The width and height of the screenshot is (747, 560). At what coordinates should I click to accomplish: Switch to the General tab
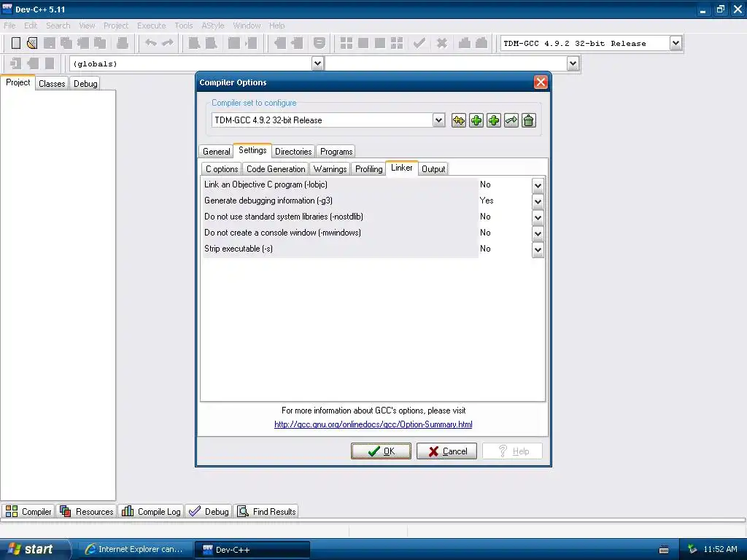pyautogui.click(x=216, y=152)
